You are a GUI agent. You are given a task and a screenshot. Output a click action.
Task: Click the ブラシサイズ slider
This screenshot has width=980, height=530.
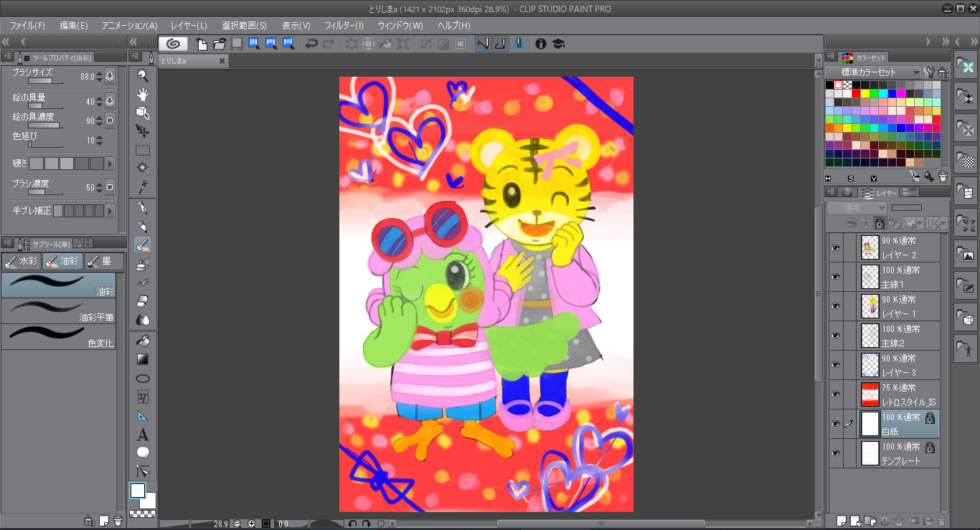tap(45, 82)
